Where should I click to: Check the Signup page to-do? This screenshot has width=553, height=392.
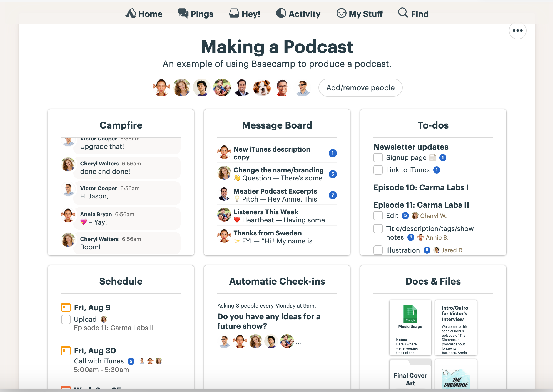click(378, 158)
